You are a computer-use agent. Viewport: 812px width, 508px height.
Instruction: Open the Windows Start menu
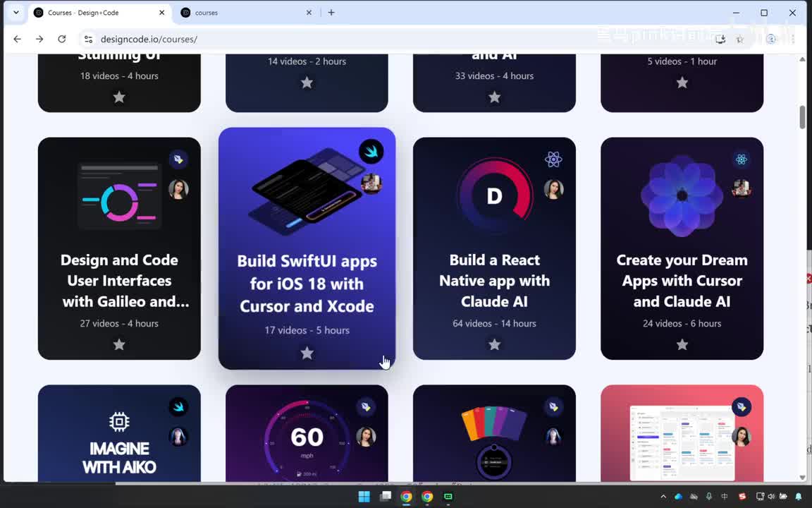[x=364, y=497]
